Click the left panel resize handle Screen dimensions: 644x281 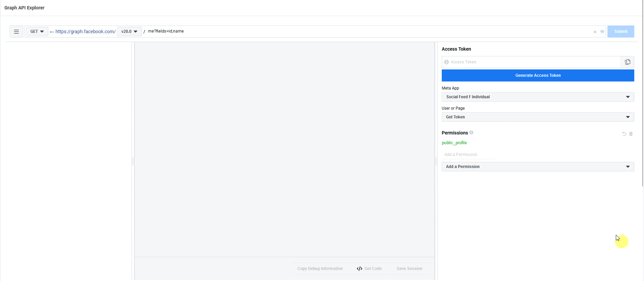click(x=133, y=161)
